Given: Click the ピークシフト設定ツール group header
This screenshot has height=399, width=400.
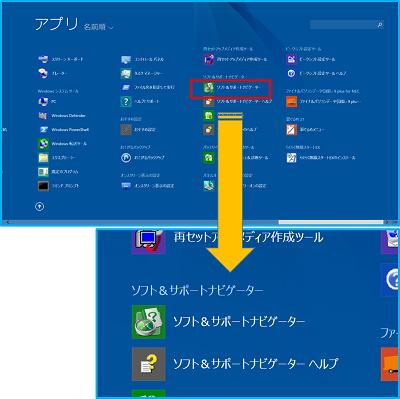Looking at the screenshot, I should point(303,49).
